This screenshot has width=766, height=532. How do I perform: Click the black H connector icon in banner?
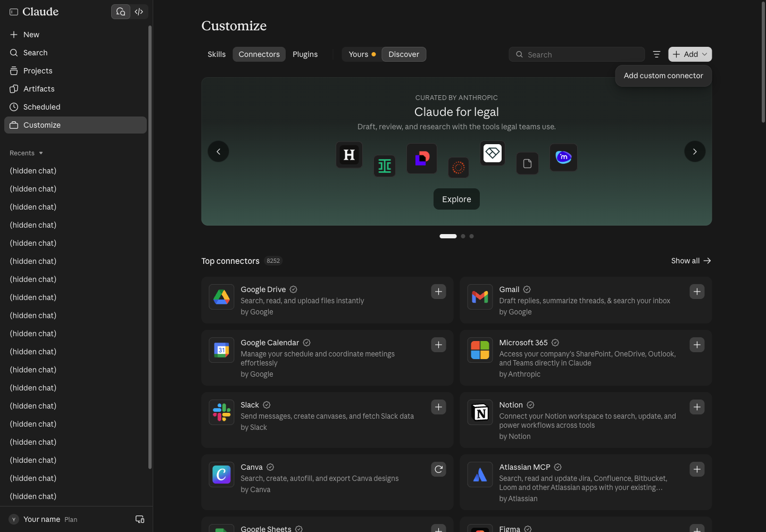(349, 155)
